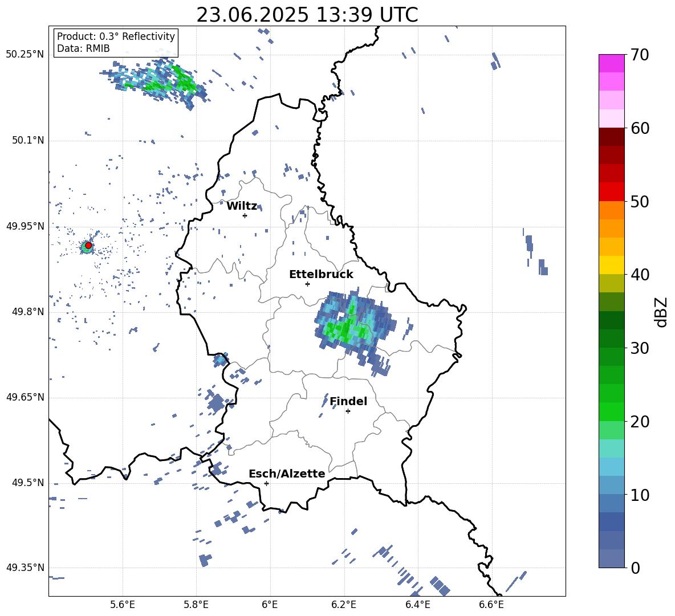This screenshot has height=616, width=675.
Task: Click the 50.25°N latitude label
Action: click(25, 55)
